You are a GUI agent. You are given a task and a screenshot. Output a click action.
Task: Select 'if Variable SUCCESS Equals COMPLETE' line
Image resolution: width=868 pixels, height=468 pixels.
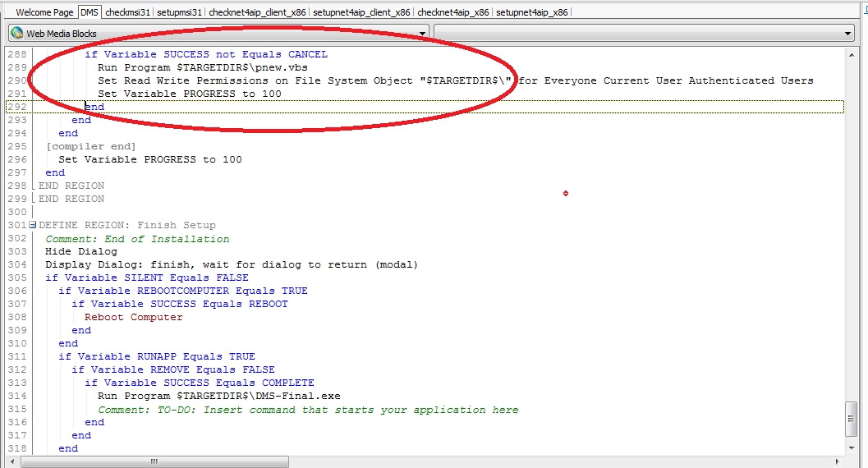[200, 383]
